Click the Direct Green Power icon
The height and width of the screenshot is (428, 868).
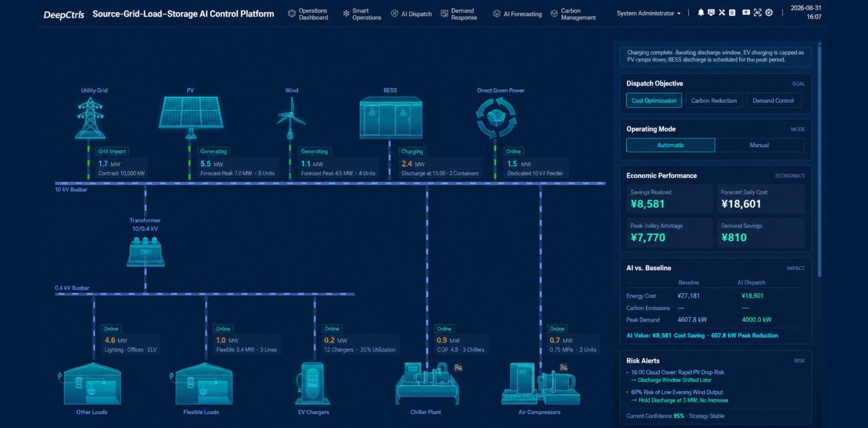pyautogui.click(x=495, y=118)
